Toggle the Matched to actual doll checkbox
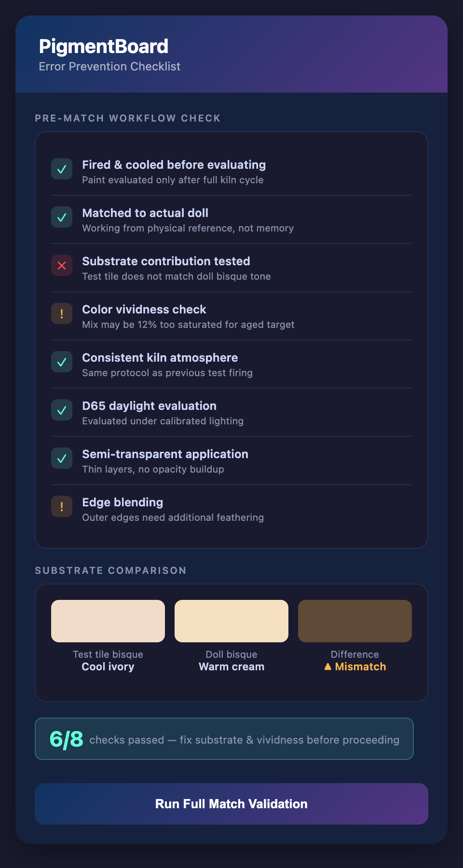Viewport: 463px width, 868px height. pos(62,217)
